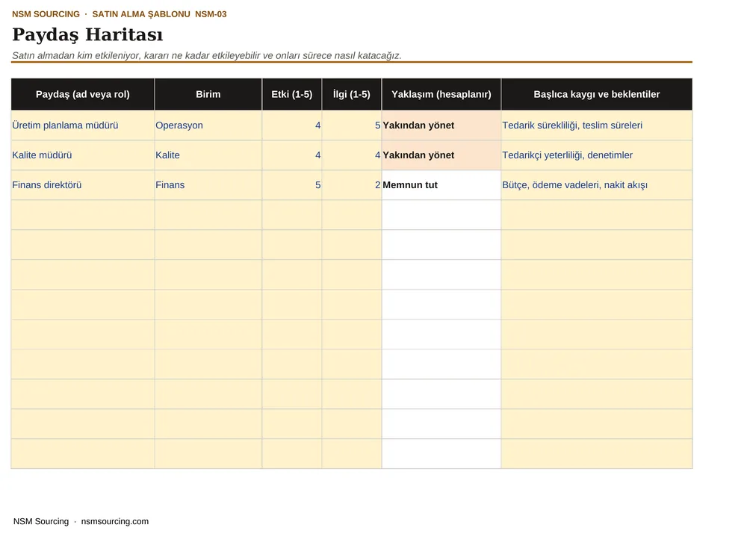This screenshot has height=560, width=747.
Task: Select the 'Paydaş (ad veya rol)' column header
Action: coord(83,94)
